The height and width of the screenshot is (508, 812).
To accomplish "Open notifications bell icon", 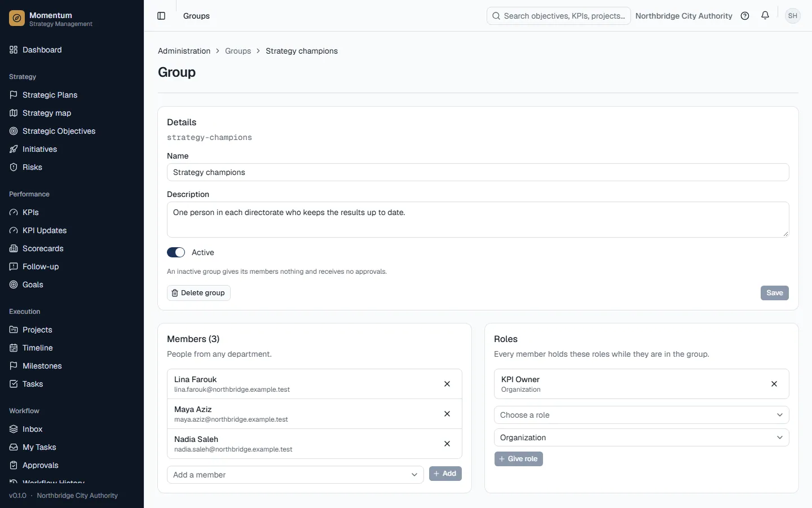I will click(x=765, y=16).
